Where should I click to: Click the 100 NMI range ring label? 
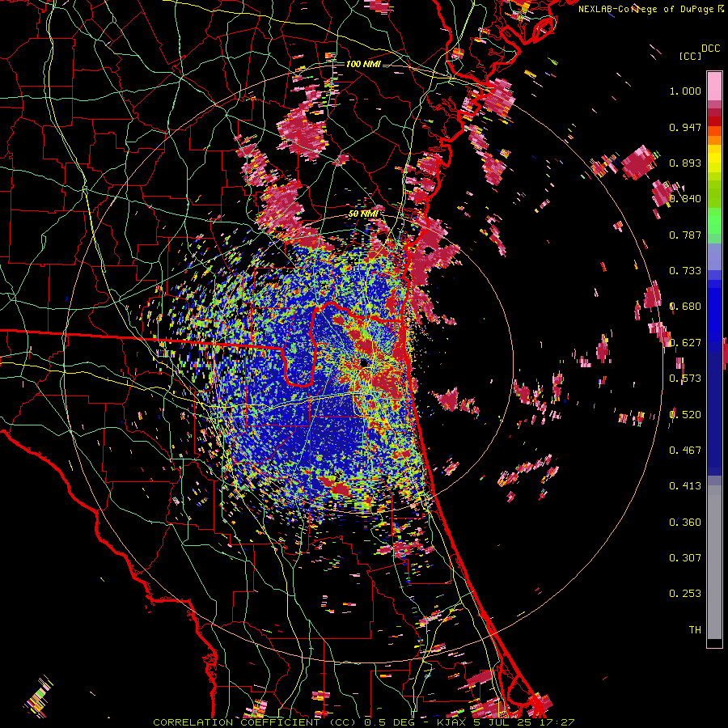[363, 64]
